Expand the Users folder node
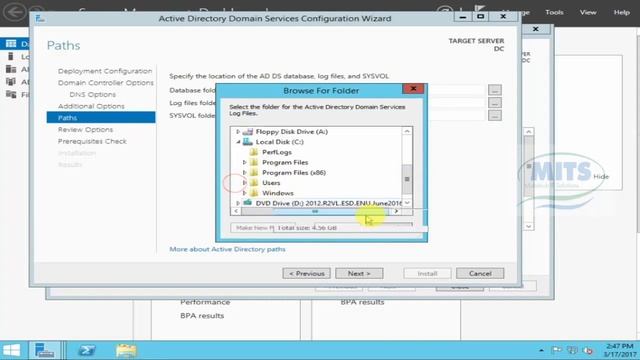This screenshot has width=640, height=360. pyautogui.click(x=244, y=183)
